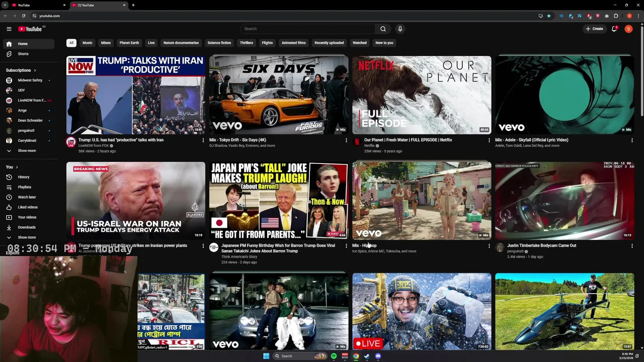The width and height of the screenshot is (644, 362).
Task: Click the Netflix channel avatar icon
Action: [x=357, y=142]
